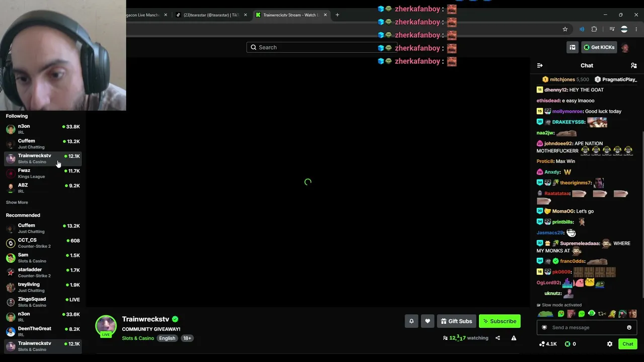Expand Following list with Show More
Screen dimensions: 644x362
(x=17, y=202)
